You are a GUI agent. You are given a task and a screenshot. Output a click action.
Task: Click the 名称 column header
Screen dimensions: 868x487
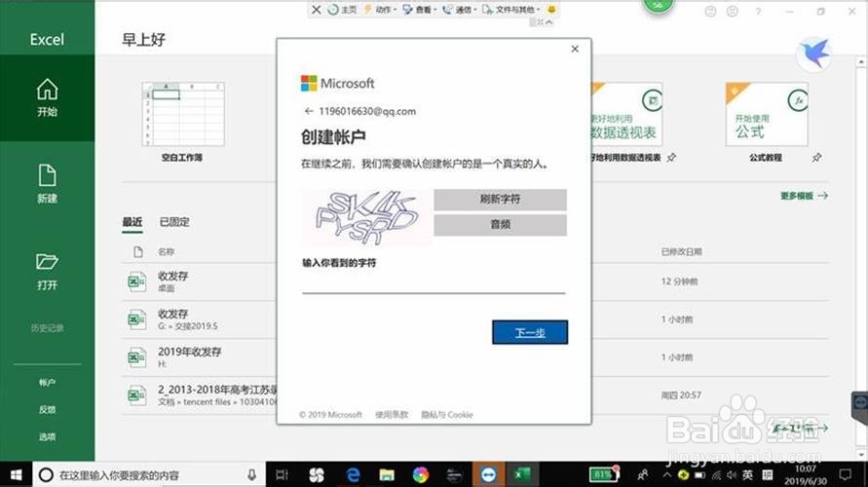(166, 252)
